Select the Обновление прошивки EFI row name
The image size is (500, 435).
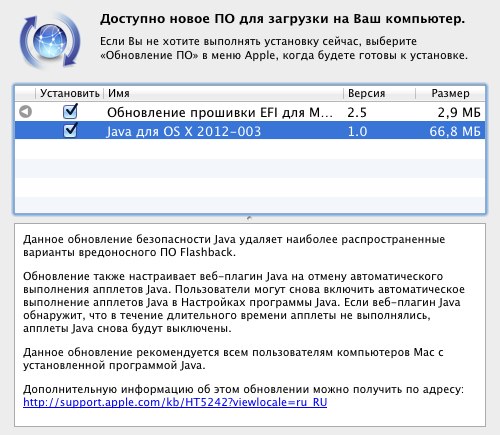pos(220,113)
